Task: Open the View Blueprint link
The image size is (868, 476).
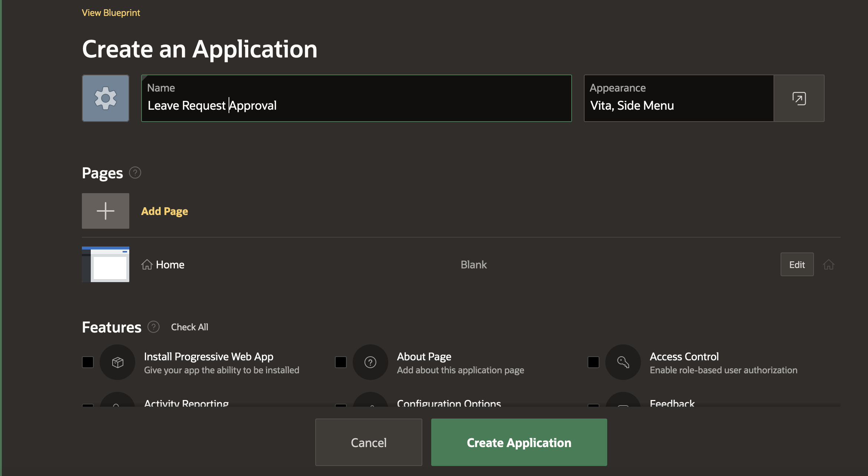Action: (x=111, y=13)
